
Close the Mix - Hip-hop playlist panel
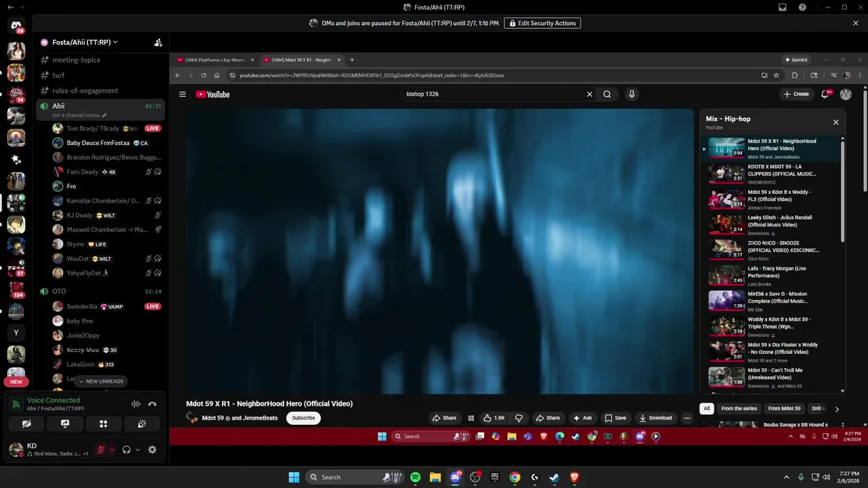(x=835, y=123)
